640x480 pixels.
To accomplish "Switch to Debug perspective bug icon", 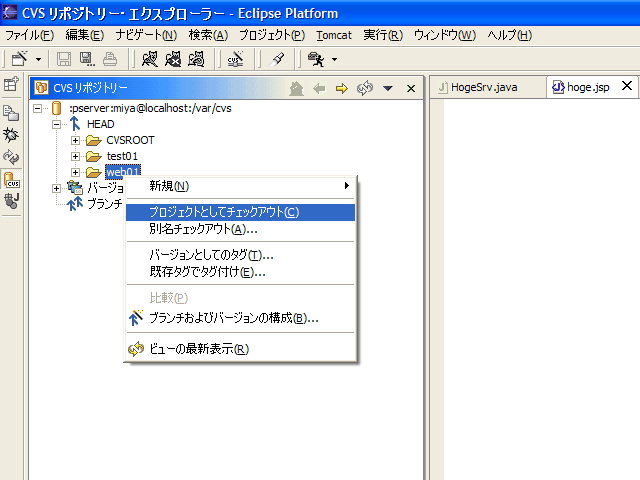I will (x=11, y=135).
